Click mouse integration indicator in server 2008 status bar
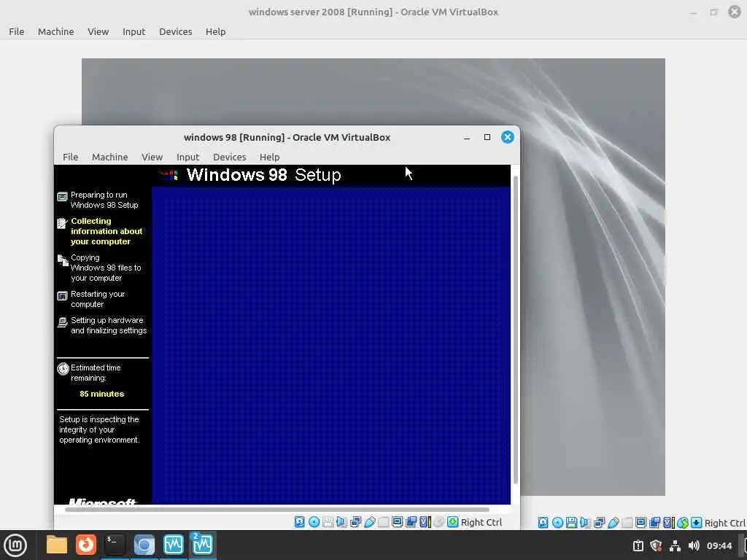 (683, 523)
